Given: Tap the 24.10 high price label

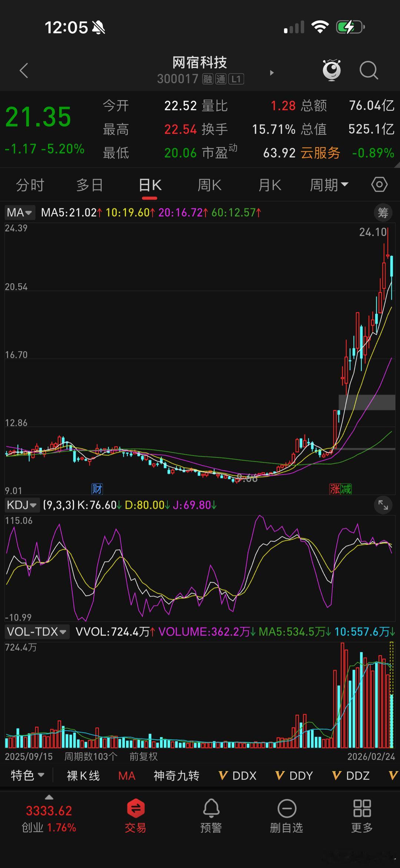Looking at the screenshot, I should 373,232.
